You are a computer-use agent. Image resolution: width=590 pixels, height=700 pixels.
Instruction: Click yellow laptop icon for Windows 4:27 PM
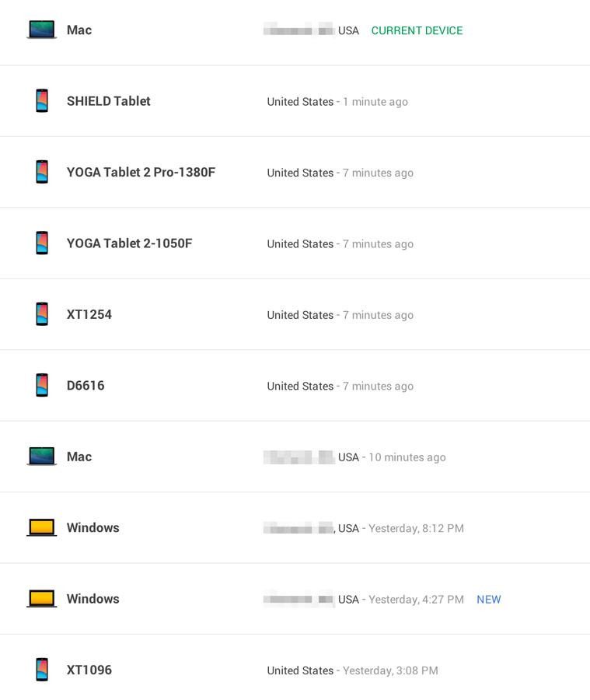41,598
